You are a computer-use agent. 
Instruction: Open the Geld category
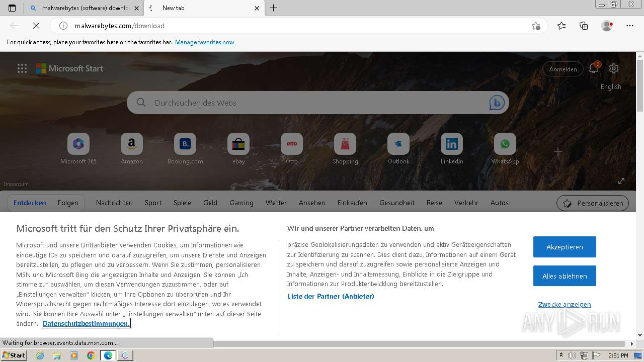[x=210, y=203]
